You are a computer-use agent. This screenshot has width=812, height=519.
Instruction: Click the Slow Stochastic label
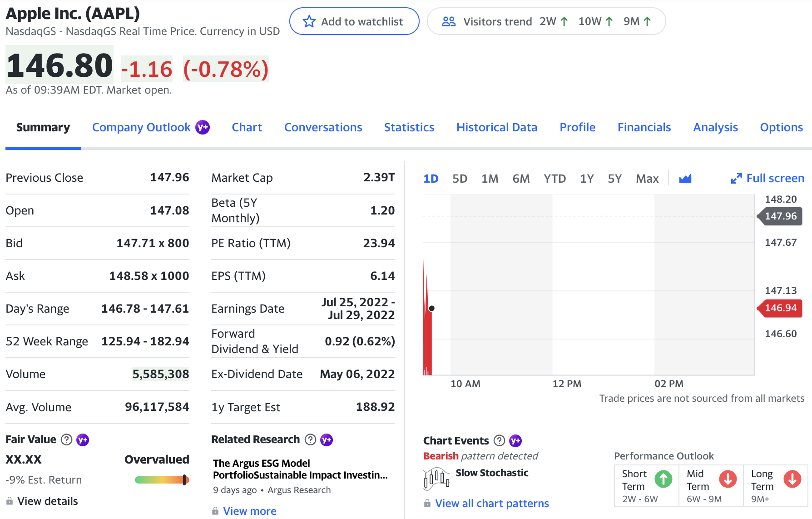tap(492, 473)
